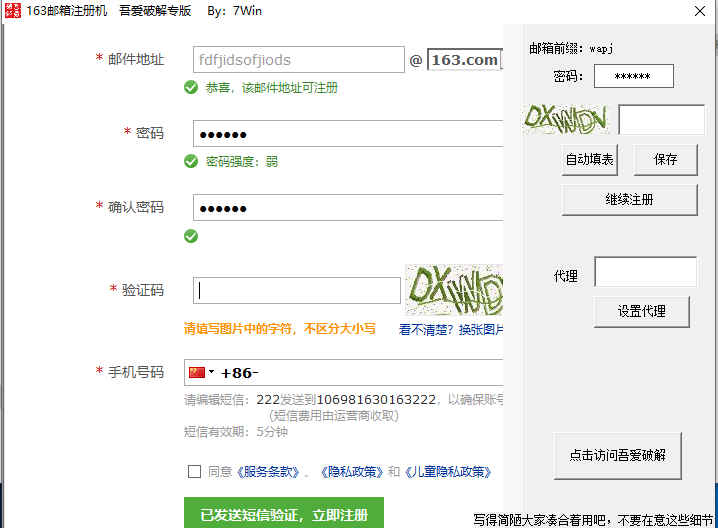Click the 保存 button

click(665, 159)
